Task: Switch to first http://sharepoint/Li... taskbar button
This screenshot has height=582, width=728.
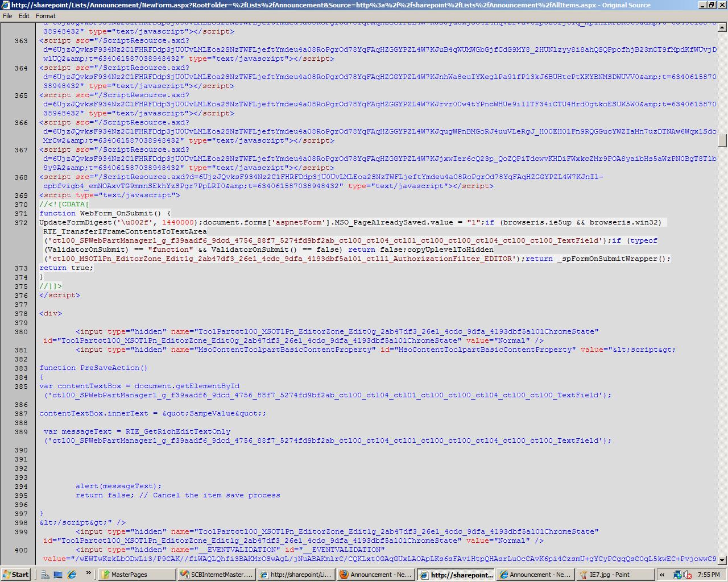Action: tap(296, 575)
